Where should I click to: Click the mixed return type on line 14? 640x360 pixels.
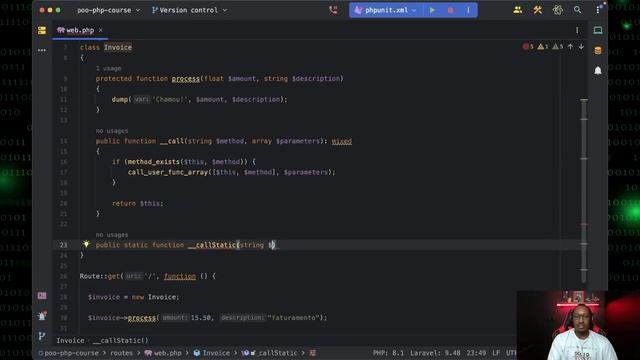[342, 141]
